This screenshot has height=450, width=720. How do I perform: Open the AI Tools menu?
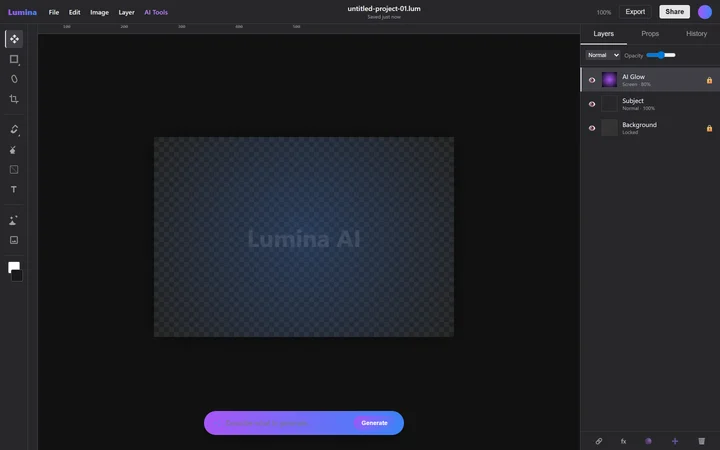156,12
